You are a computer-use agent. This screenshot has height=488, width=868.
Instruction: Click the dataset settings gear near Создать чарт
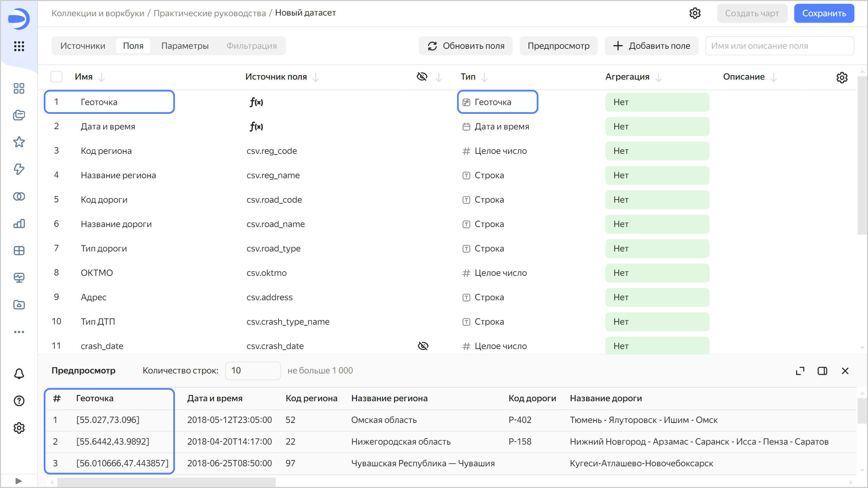pyautogui.click(x=695, y=13)
